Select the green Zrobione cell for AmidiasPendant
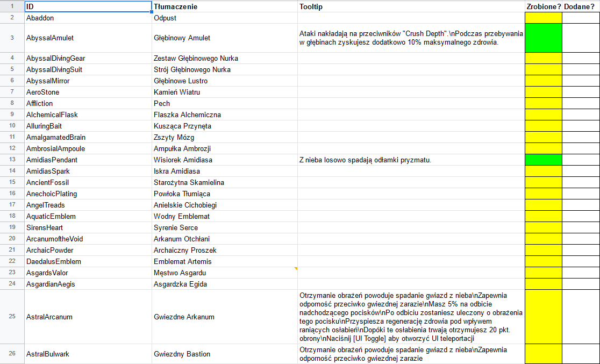This screenshot has width=600, height=364. point(543,160)
